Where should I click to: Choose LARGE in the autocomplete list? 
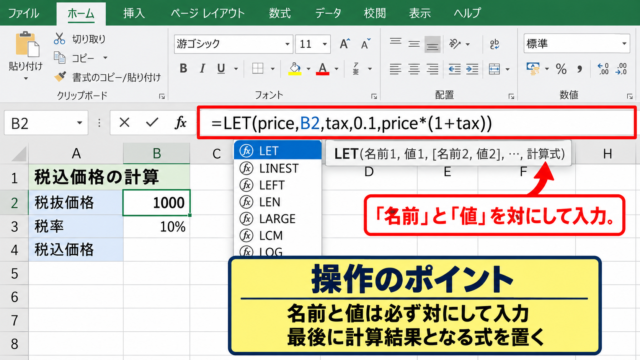[278, 219]
